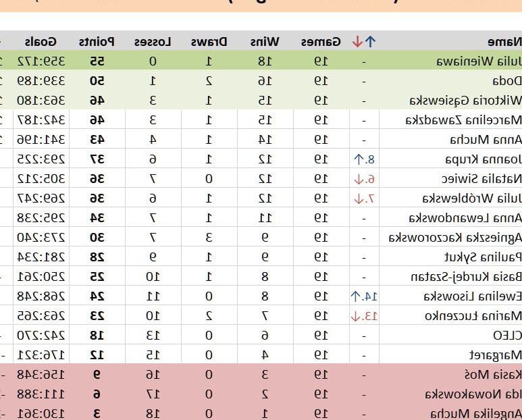
Task: Select the name Ida Nowakowska
Action: pos(474,395)
